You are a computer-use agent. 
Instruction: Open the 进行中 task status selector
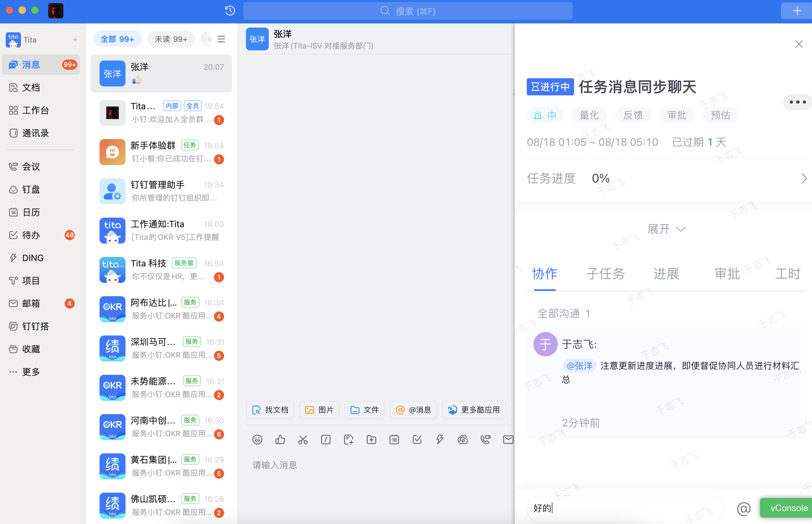coord(550,87)
